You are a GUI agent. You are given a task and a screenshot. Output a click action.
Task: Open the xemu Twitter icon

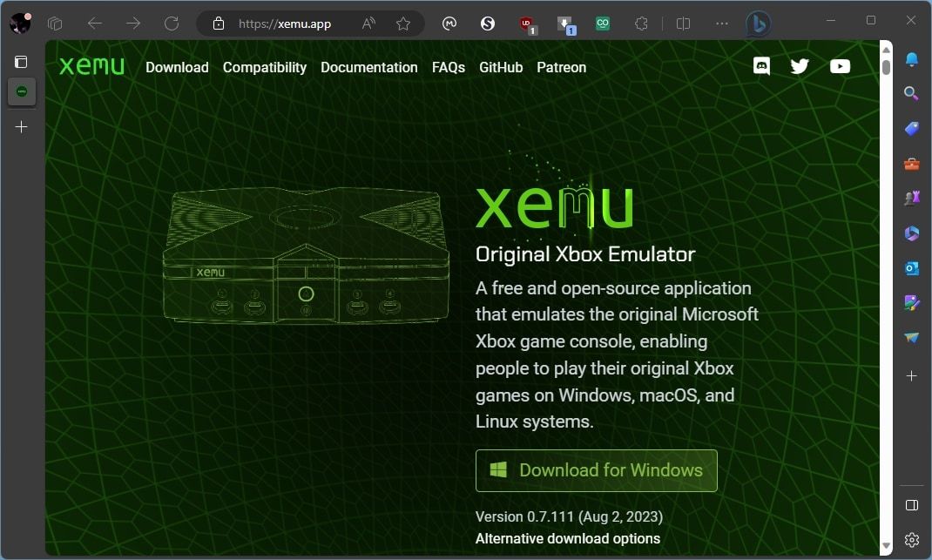(x=800, y=65)
